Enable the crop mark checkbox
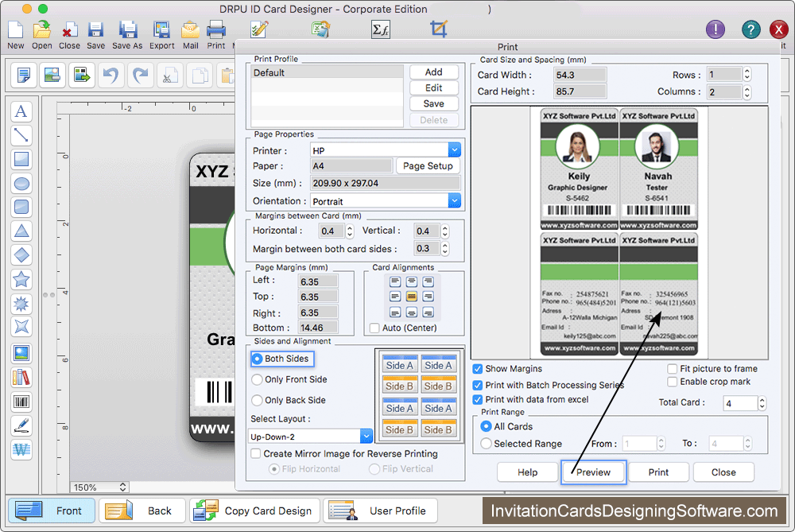The image size is (795, 532). click(x=673, y=382)
